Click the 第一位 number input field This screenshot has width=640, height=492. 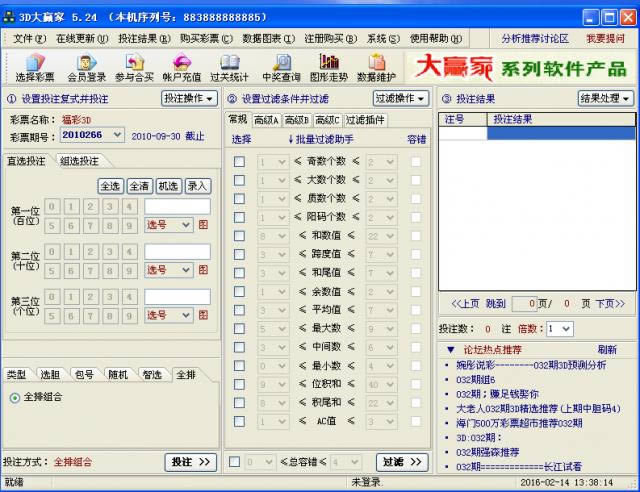pos(177,206)
